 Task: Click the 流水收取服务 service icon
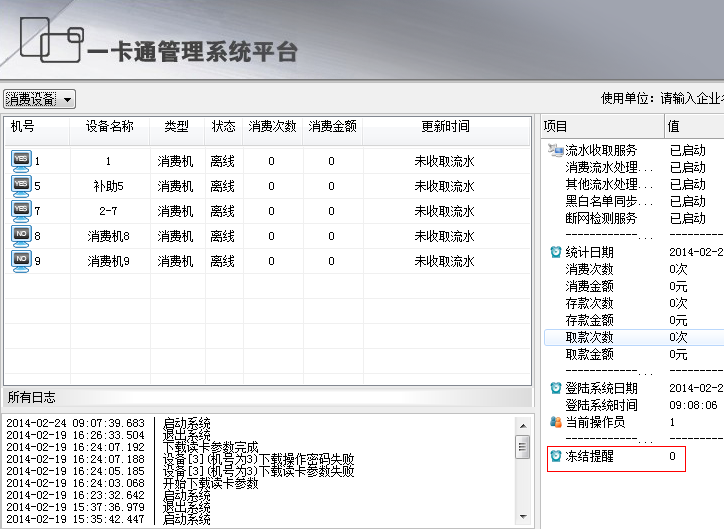click(x=555, y=150)
